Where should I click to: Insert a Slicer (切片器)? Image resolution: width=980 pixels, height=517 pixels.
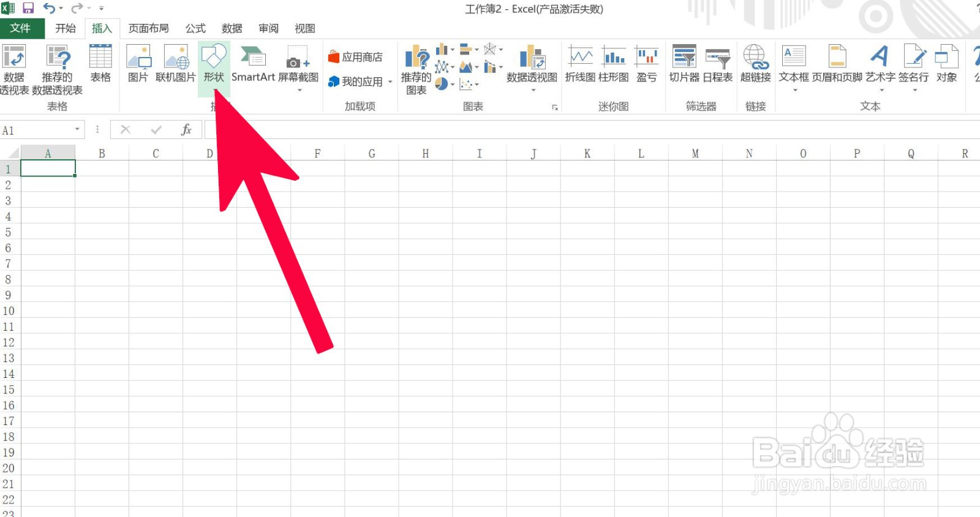tap(684, 64)
